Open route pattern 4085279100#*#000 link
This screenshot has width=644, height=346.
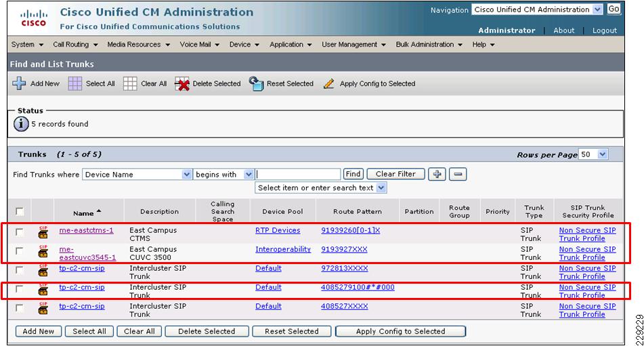tap(358, 287)
